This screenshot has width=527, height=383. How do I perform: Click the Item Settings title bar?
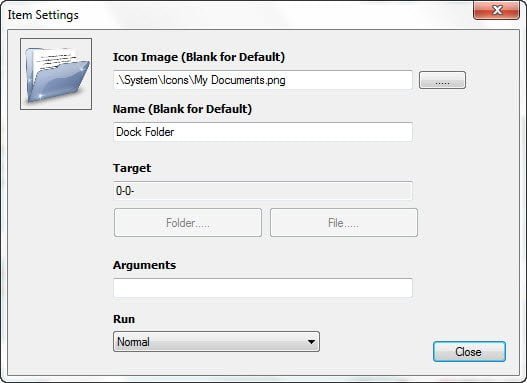point(235,15)
